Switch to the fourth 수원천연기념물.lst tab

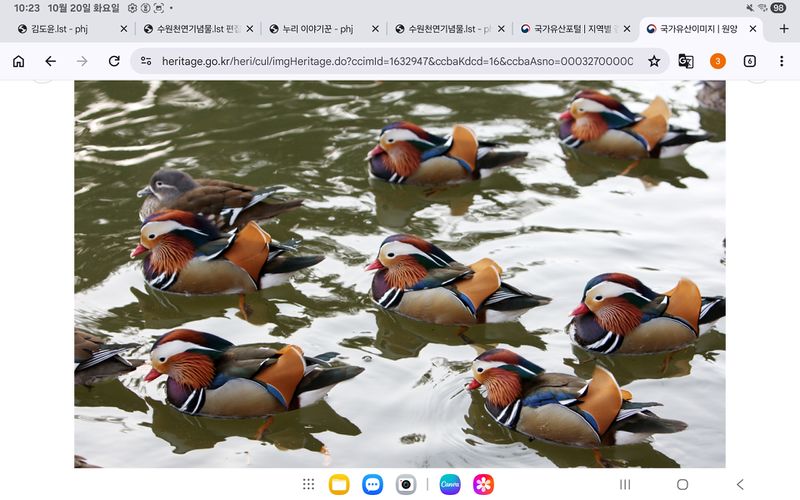(x=443, y=29)
